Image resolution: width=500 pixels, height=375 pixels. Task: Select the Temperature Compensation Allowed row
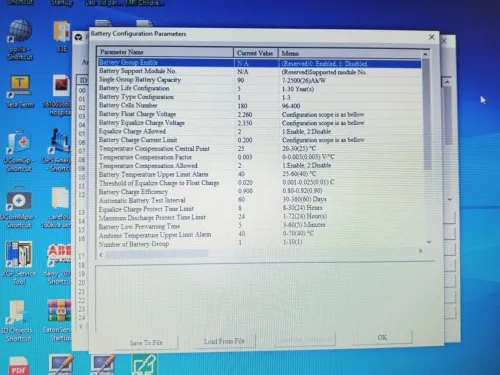[x=260, y=166]
